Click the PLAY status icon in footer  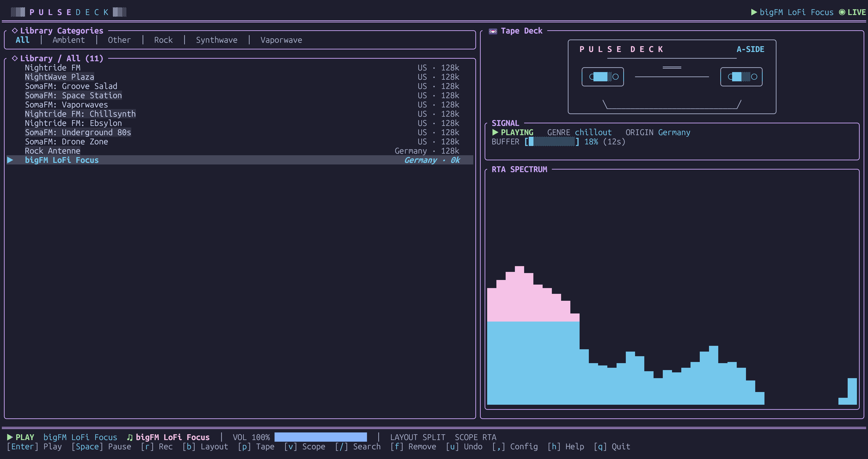10,437
